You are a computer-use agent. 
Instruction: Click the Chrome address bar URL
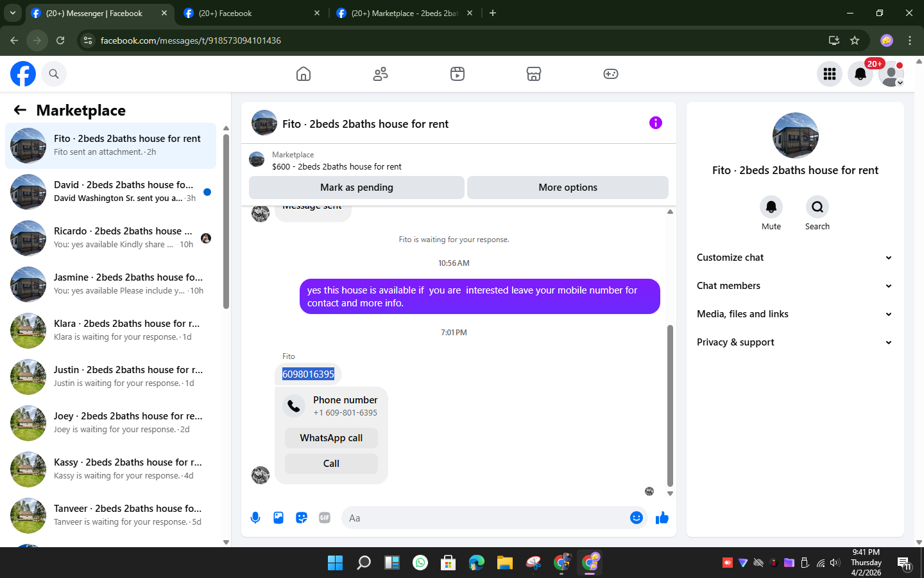tap(191, 40)
